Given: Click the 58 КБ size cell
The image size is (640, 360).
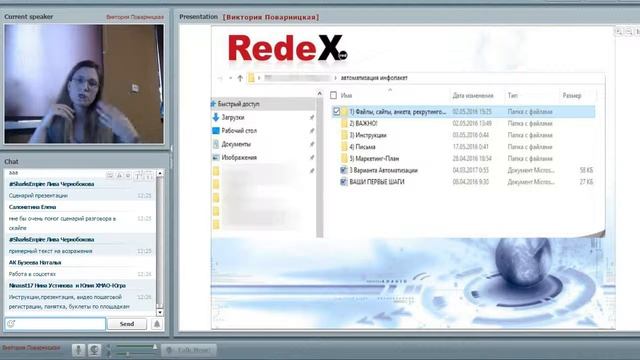Looking at the screenshot, I should point(587,170).
